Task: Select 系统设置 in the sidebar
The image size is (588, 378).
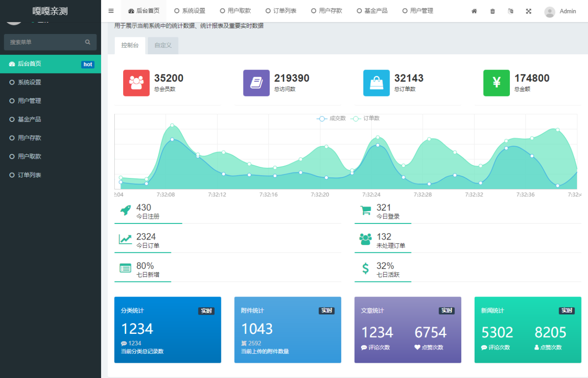Action: tap(29, 82)
